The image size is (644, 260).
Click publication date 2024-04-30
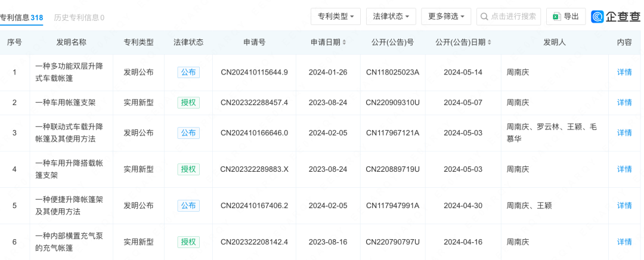(463, 205)
